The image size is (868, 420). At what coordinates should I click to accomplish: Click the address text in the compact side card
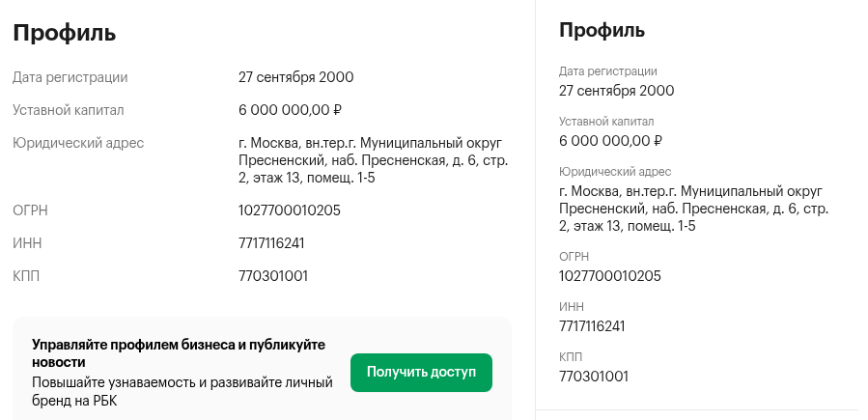(x=693, y=209)
